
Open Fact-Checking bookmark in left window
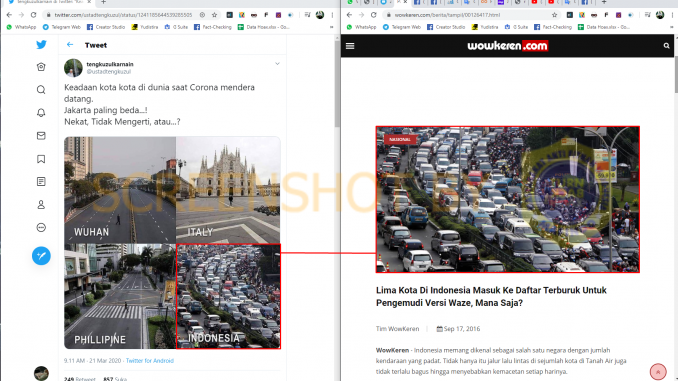click(213, 27)
